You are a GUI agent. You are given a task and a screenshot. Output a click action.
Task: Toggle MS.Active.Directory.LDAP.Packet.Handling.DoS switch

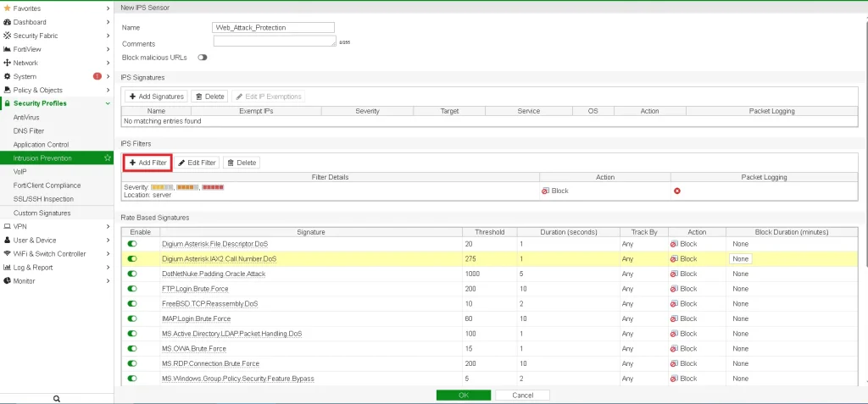click(x=131, y=334)
